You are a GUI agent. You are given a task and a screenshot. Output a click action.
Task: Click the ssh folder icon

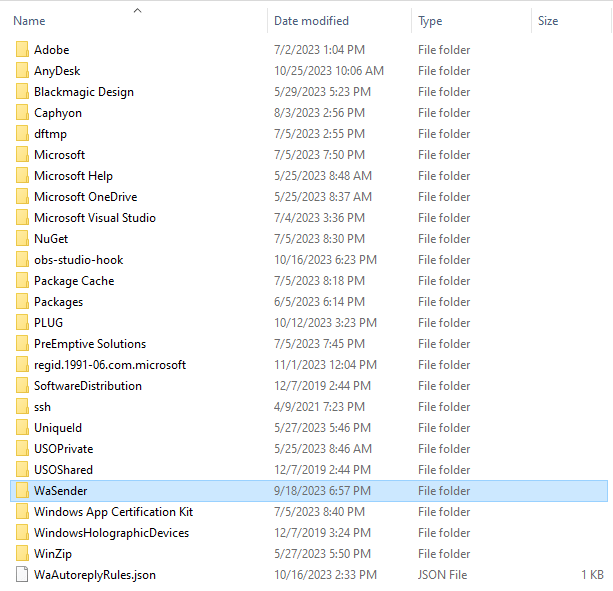[x=22, y=407]
